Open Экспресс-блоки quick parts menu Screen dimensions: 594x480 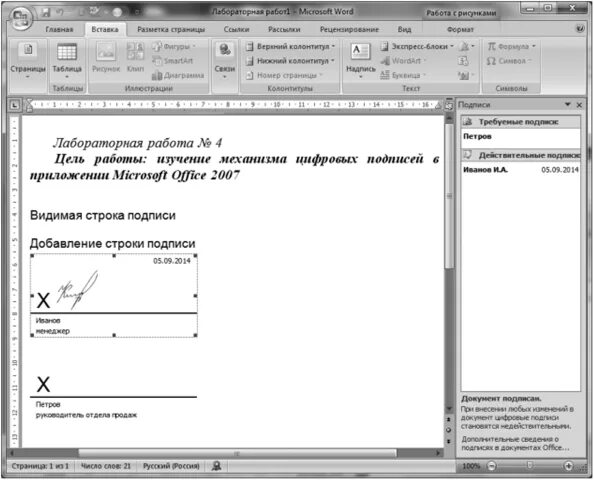click(x=417, y=47)
